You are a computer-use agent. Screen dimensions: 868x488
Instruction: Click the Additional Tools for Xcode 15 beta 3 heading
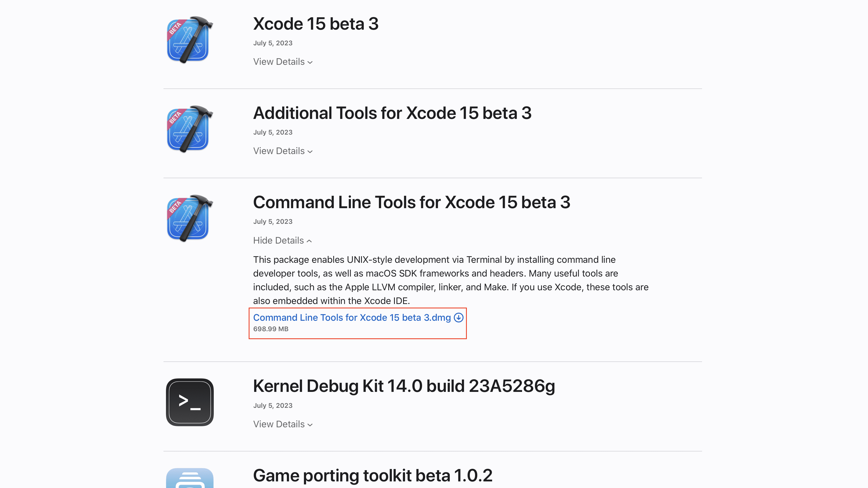(x=392, y=113)
